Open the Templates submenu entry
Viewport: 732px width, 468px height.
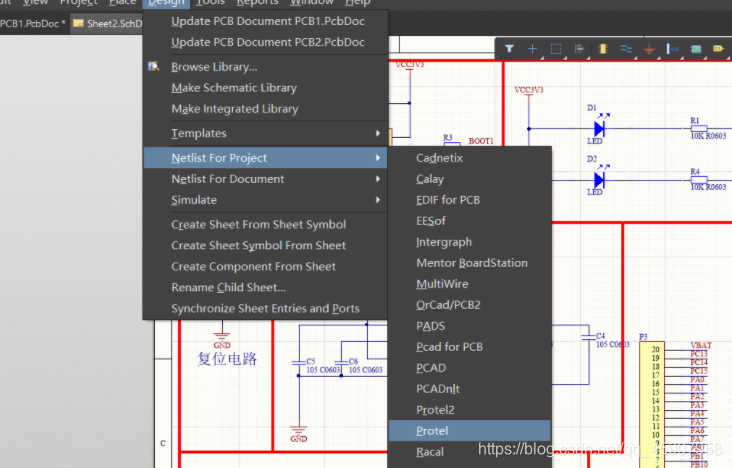pyautogui.click(x=265, y=133)
